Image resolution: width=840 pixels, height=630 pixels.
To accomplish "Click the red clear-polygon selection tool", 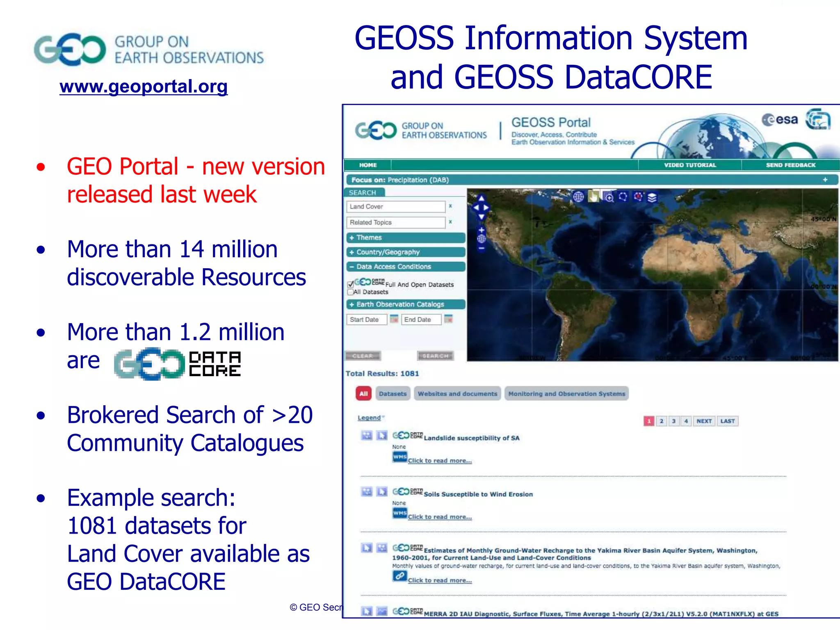I will (x=638, y=197).
